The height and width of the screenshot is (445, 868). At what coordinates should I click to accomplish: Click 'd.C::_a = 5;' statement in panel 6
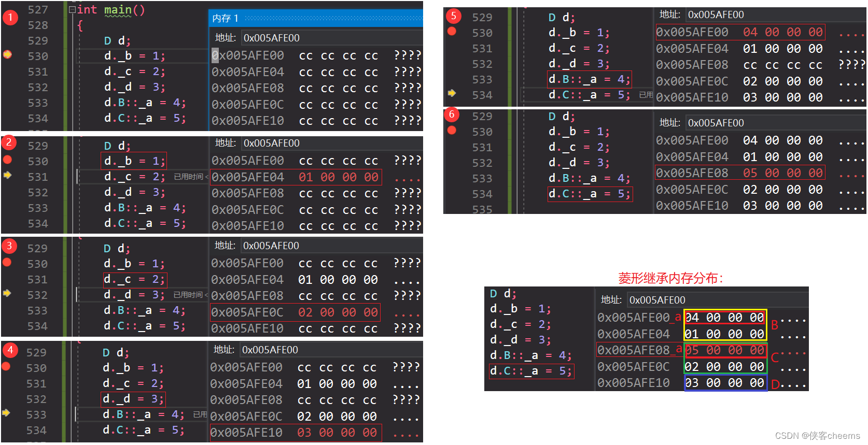(x=590, y=194)
